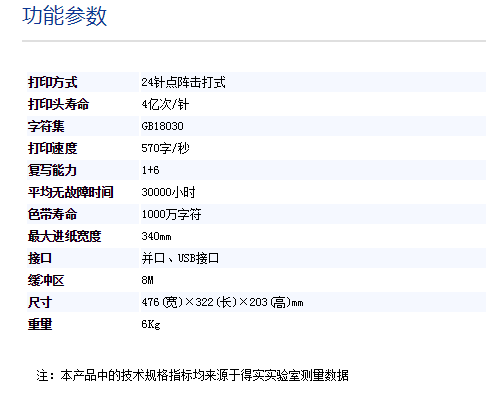Click the 1+6 copy capability value
Screen dimensions: 486x414
click(150, 170)
